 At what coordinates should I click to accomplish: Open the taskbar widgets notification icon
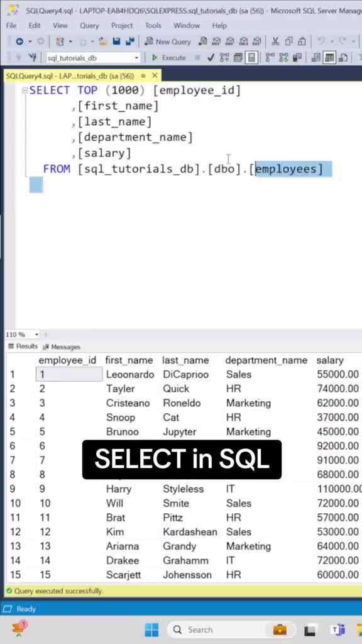click(x=18, y=629)
